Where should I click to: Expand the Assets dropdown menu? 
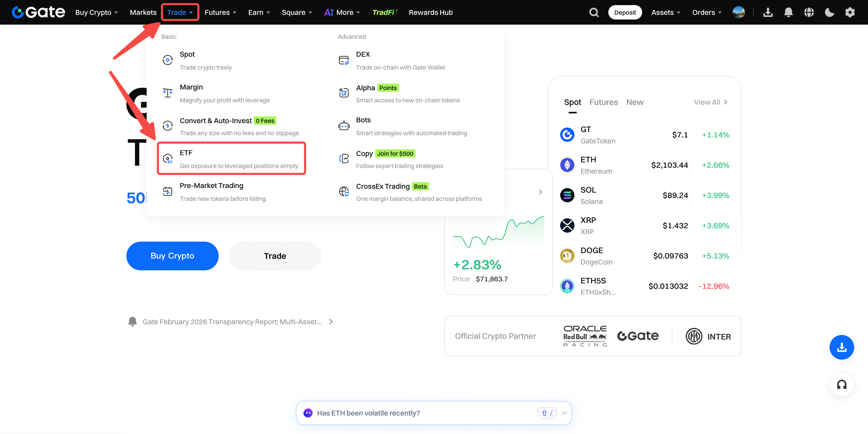(665, 13)
